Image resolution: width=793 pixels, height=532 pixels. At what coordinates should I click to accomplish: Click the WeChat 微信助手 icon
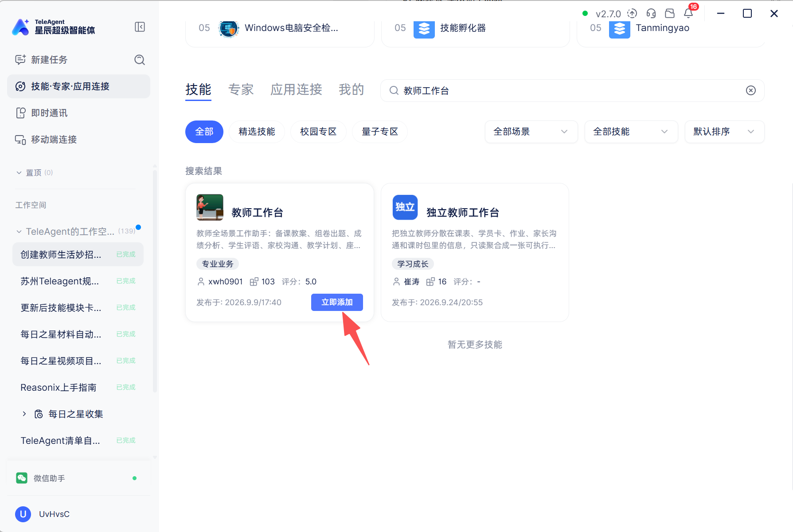click(22, 478)
